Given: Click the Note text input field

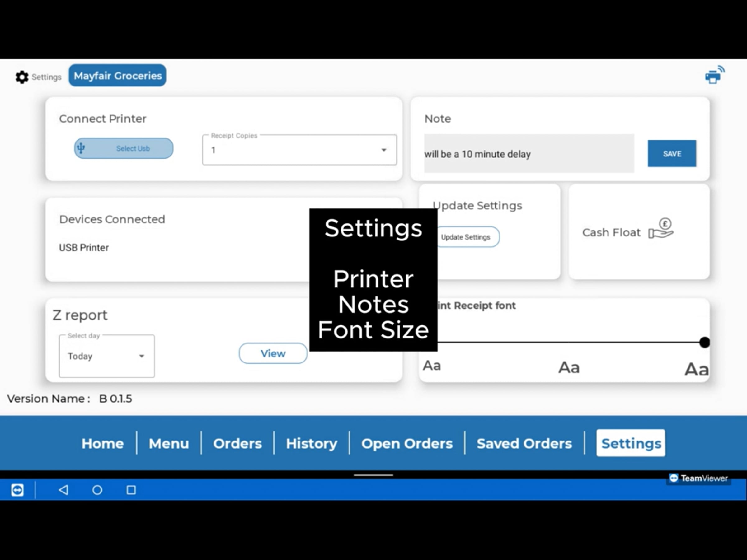Looking at the screenshot, I should click(x=529, y=154).
